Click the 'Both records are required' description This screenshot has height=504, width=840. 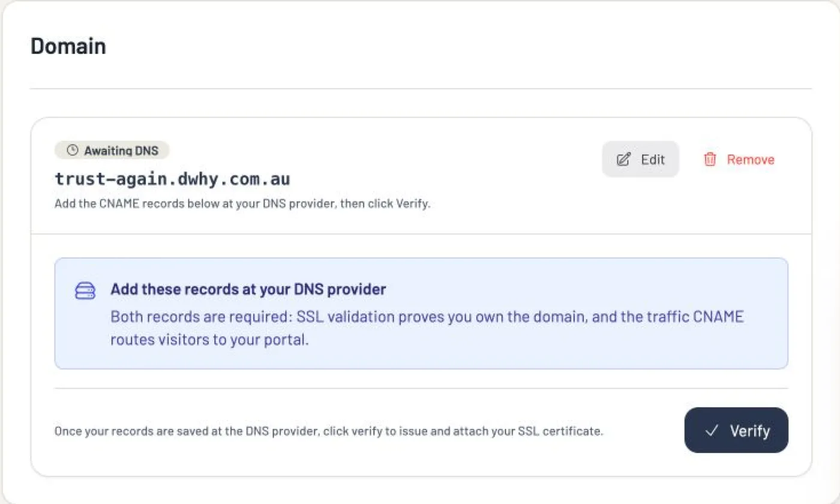coord(427,328)
